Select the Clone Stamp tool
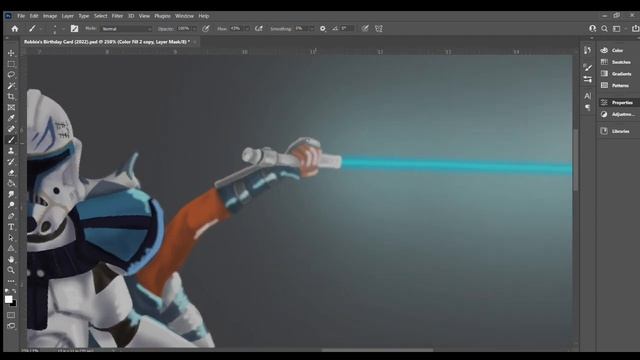The width and height of the screenshot is (640, 360). pyautogui.click(x=11, y=151)
